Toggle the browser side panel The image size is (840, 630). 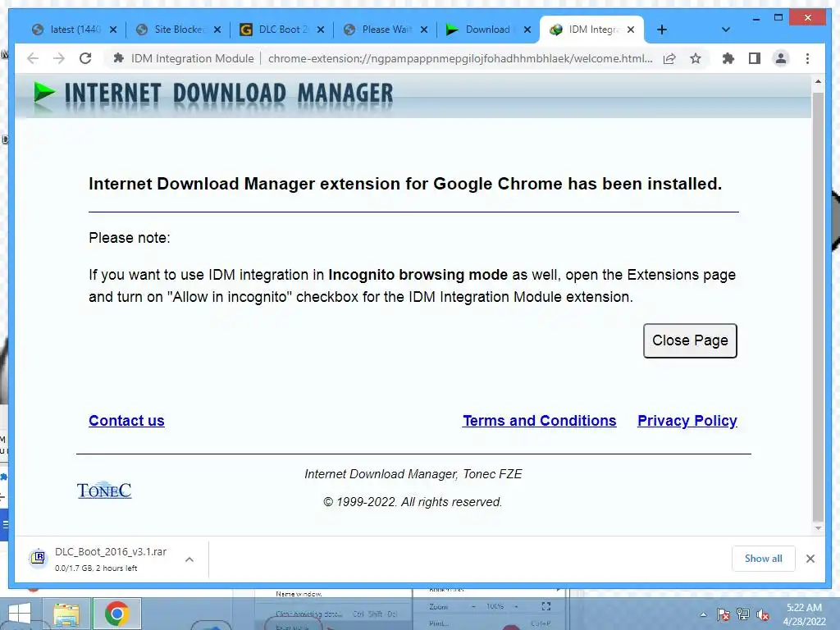click(x=755, y=58)
